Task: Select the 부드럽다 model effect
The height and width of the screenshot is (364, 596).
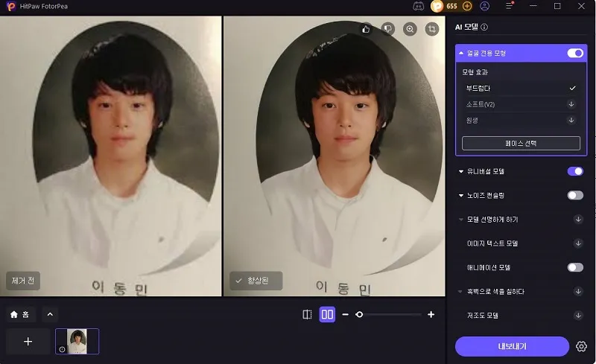Action: click(521, 88)
